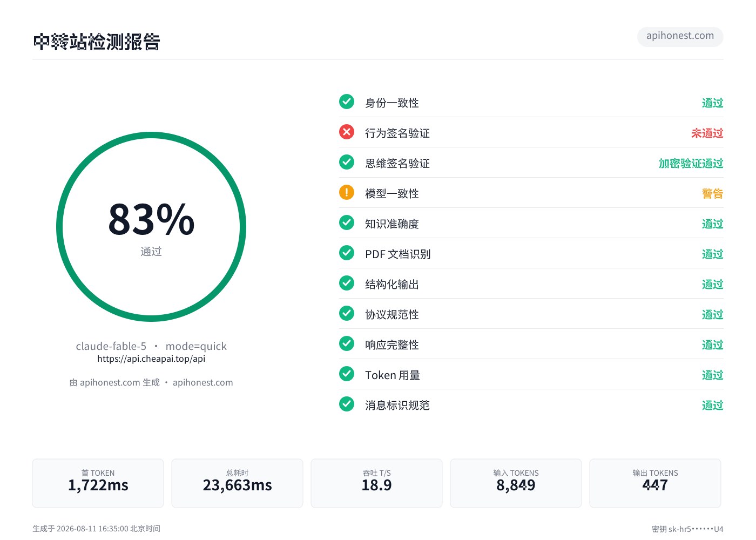Click the 83% score progress ring
Viewport: 756px width, 540px height.
tap(151, 227)
